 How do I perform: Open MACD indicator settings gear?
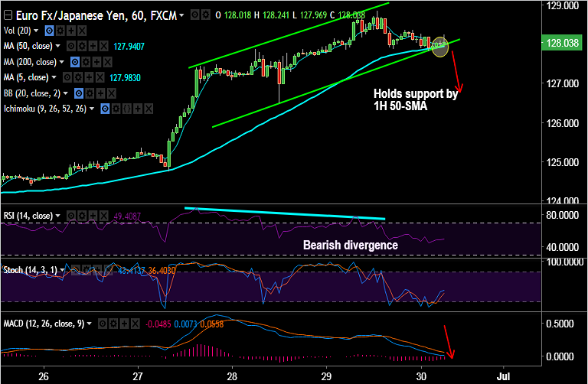tap(113, 324)
